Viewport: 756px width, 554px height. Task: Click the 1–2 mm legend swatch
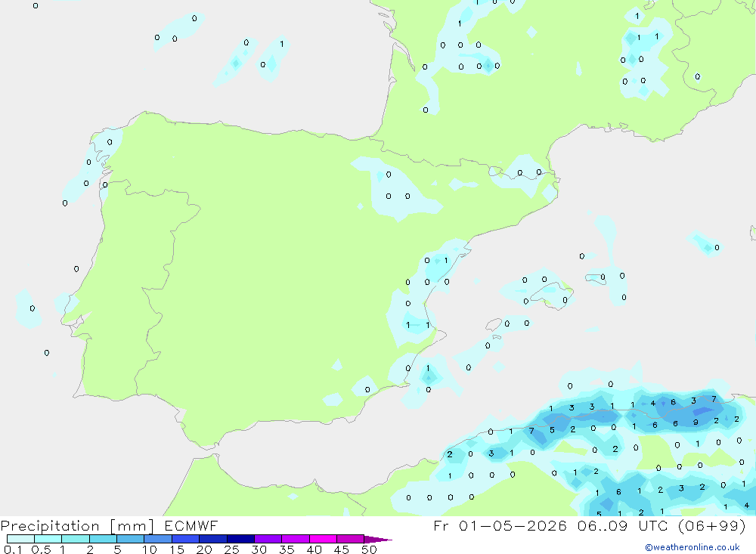76,539
